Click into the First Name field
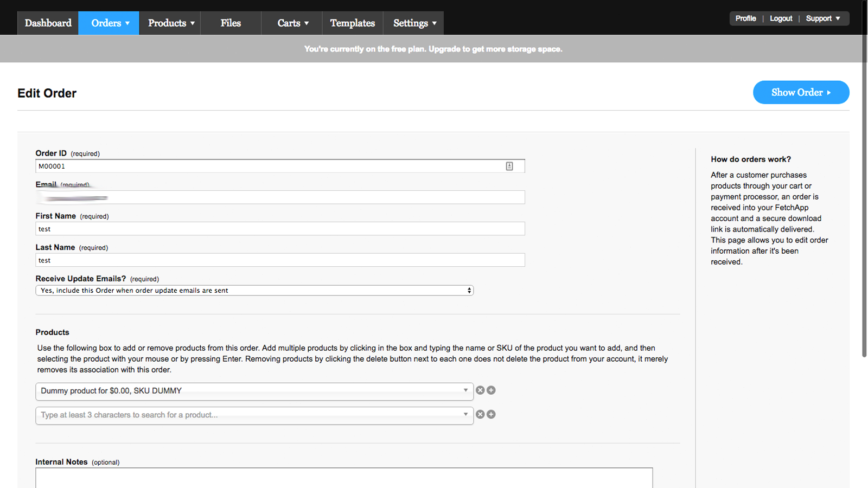This screenshot has height=488, width=868. click(280, 229)
